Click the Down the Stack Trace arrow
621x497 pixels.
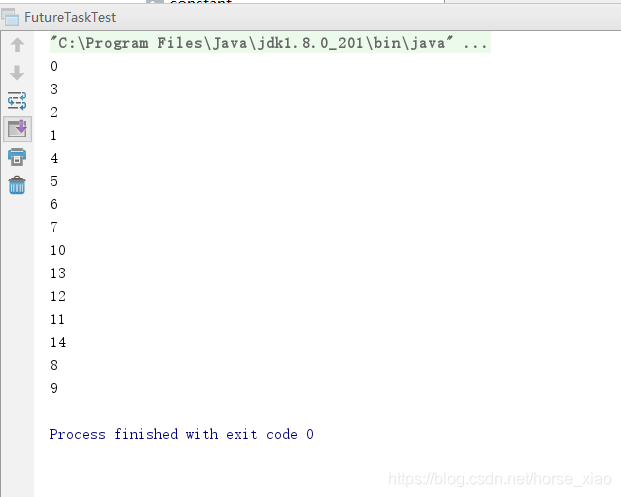pyautogui.click(x=17, y=73)
